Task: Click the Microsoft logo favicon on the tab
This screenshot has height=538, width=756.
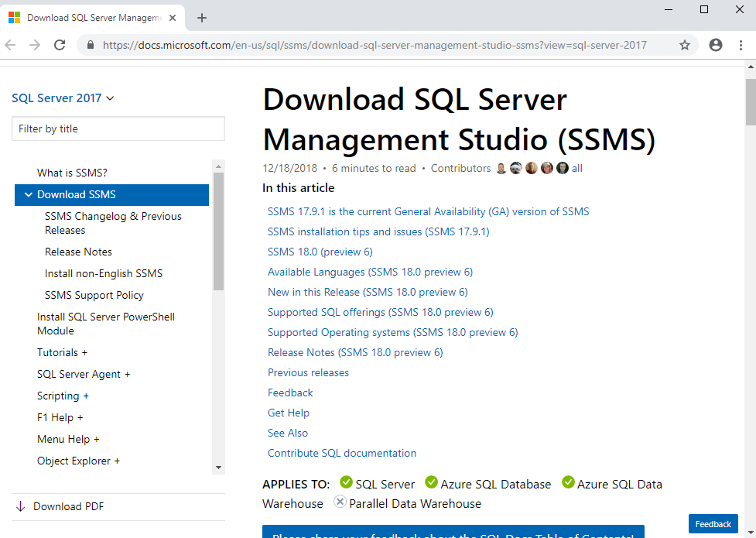Action: tap(15, 18)
